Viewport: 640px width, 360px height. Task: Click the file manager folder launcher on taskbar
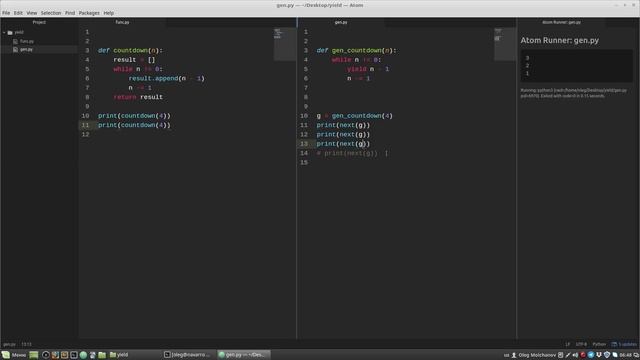[102, 355]
